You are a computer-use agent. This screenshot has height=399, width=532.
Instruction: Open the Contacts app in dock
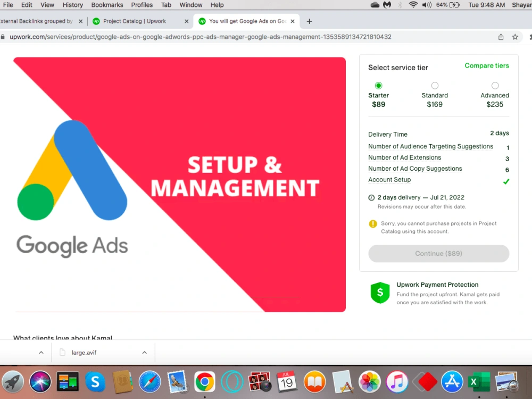pyautogui.click(x=122, y=381)
